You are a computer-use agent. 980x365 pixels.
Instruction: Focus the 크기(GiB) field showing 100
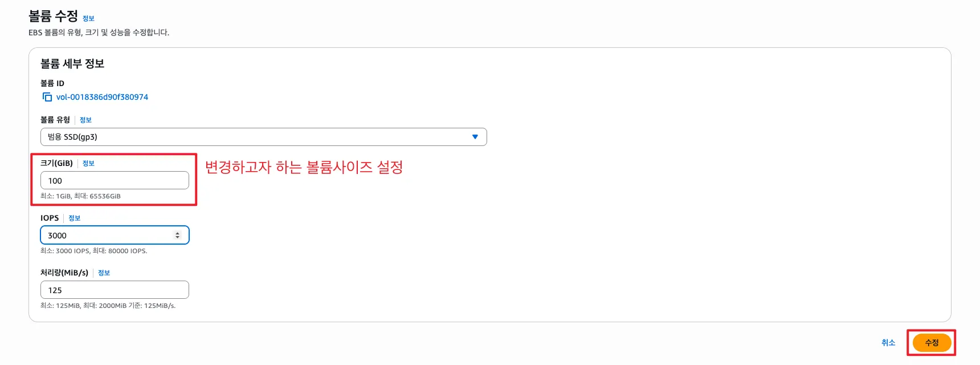click(115, 180)
